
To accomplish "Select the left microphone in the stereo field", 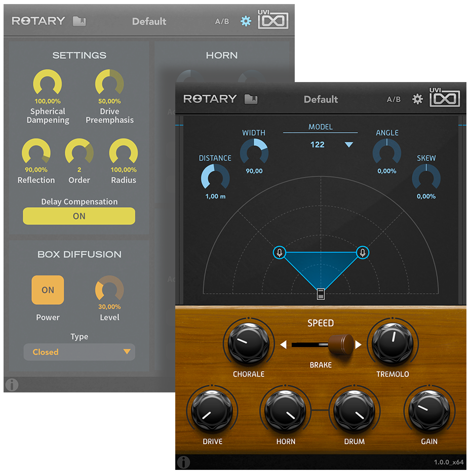I will coord(280,253).
